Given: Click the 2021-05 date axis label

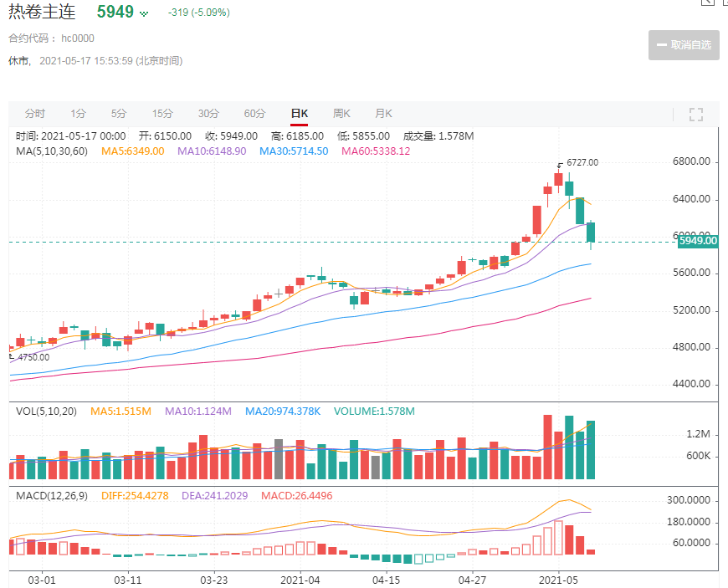Looking at the screenshot, I should (558, 580).
